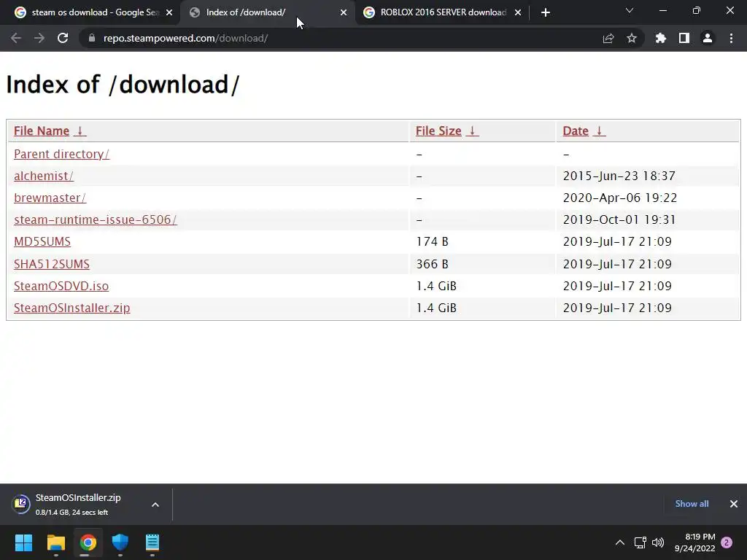Open the Parent directory link

coord(61,155)
